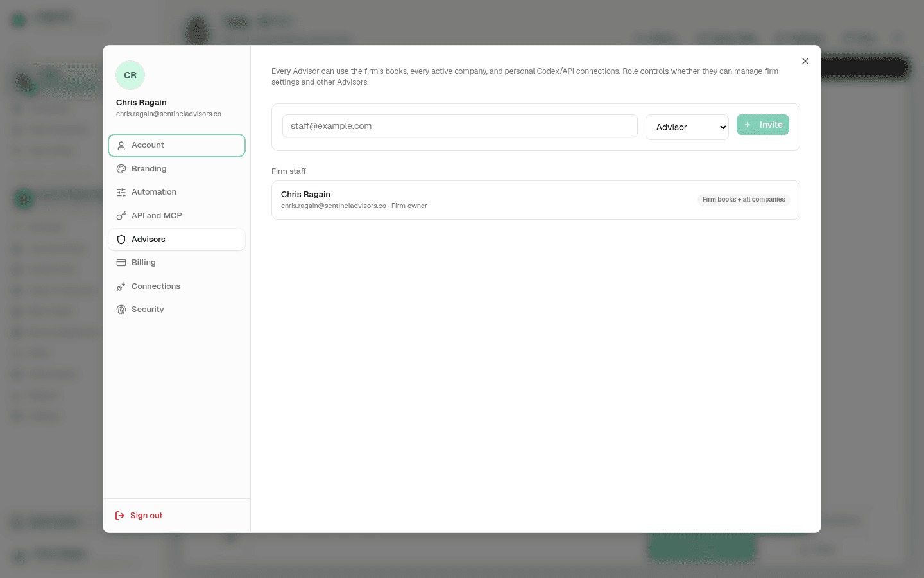Image resolution: width=924 pixels, height=578 pixels.
Task: Open the Account settings section
Action: (176, 145)
